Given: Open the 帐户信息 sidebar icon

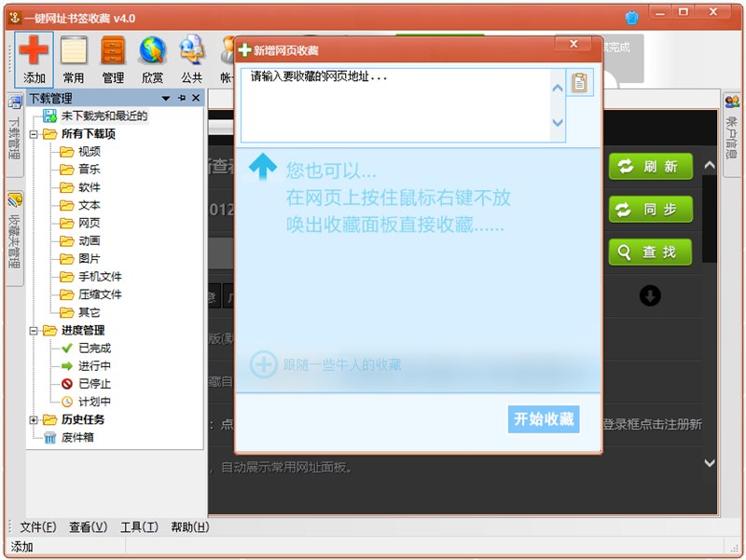Looking at the screenshot, I should (732, 102).
